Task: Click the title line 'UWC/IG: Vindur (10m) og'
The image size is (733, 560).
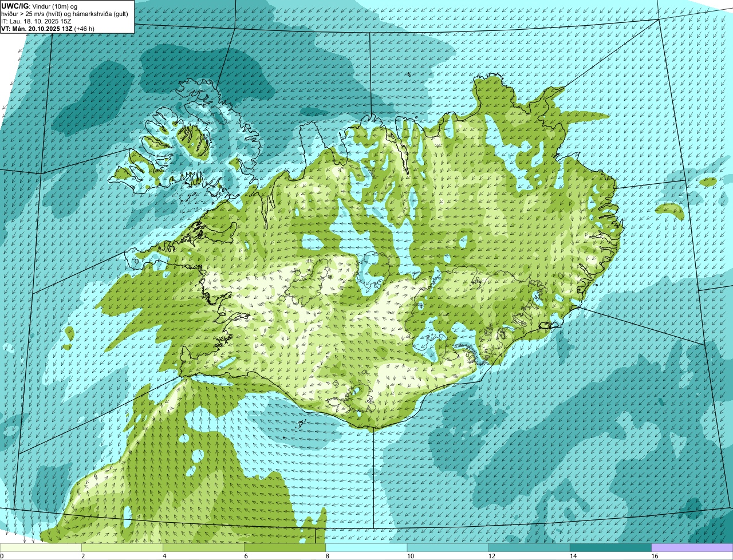Action: [x=39, y=6]
